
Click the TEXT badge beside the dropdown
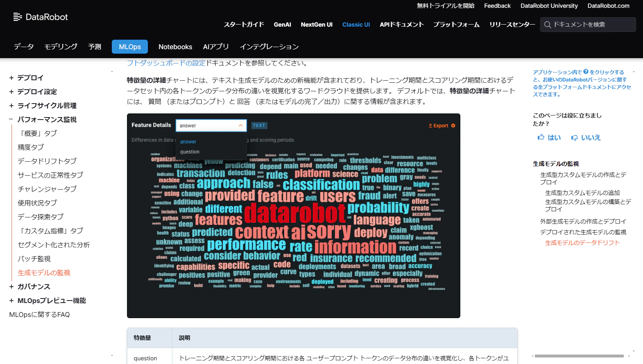pos(259,126)
